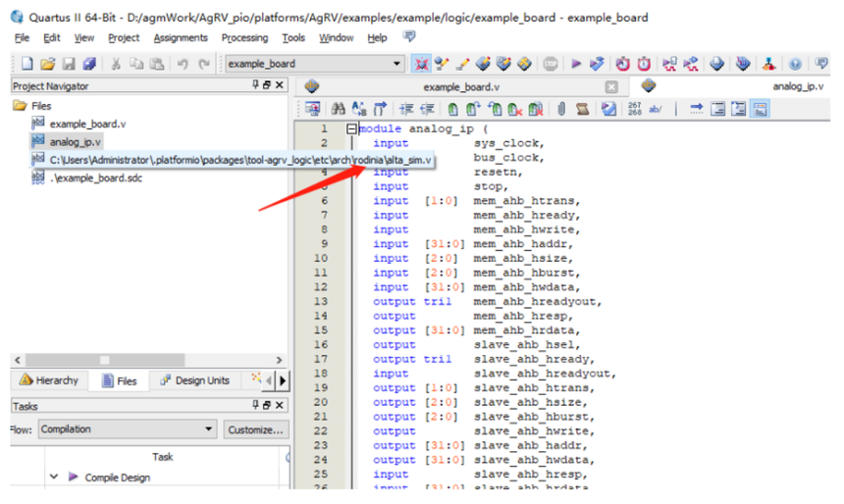Click the navigator scrollbar right arrow
The width and height of the screenshot is (844, 504).
[x=279, y=360]
